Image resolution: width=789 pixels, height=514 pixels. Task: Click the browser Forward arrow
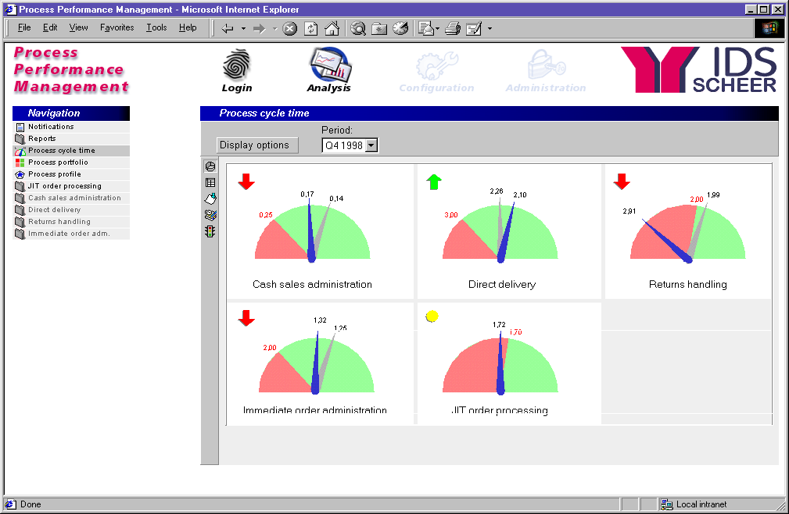259,29
